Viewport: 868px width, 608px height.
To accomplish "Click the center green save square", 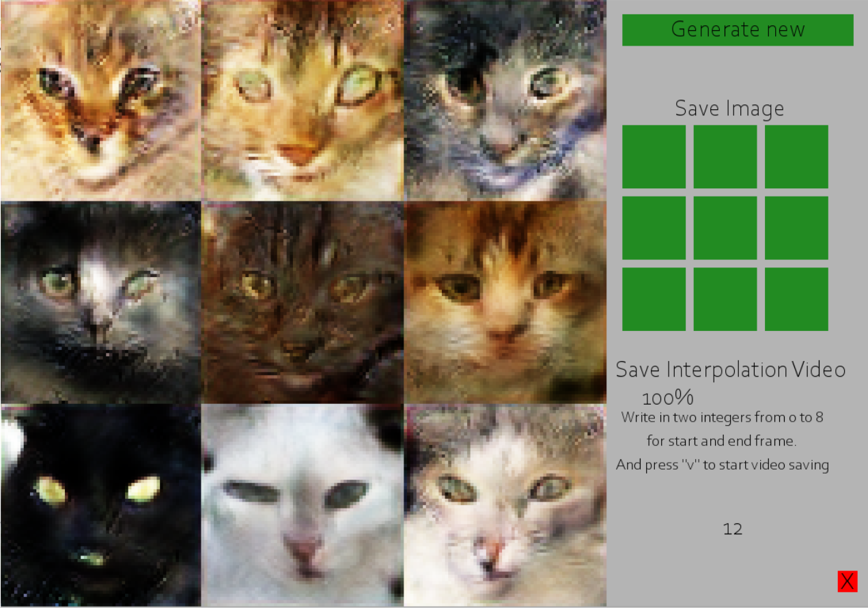I will 725,228.
